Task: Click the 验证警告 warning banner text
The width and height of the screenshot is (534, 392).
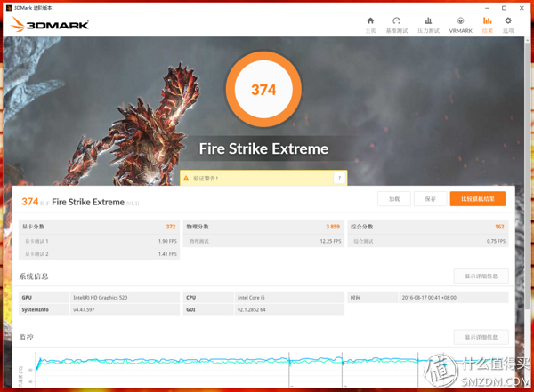Action: pos(206,179)
